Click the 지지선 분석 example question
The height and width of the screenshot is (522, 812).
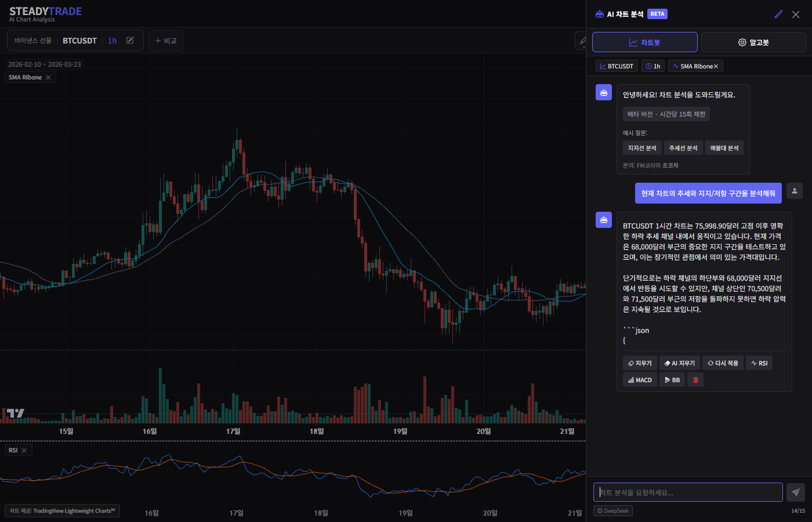click(x=641, y=148)
